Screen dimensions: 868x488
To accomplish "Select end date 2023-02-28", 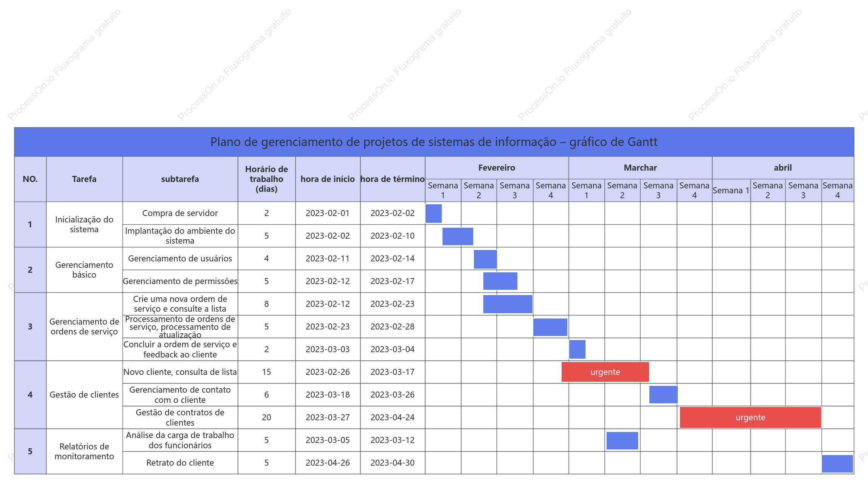I will (x=393, y=326).
